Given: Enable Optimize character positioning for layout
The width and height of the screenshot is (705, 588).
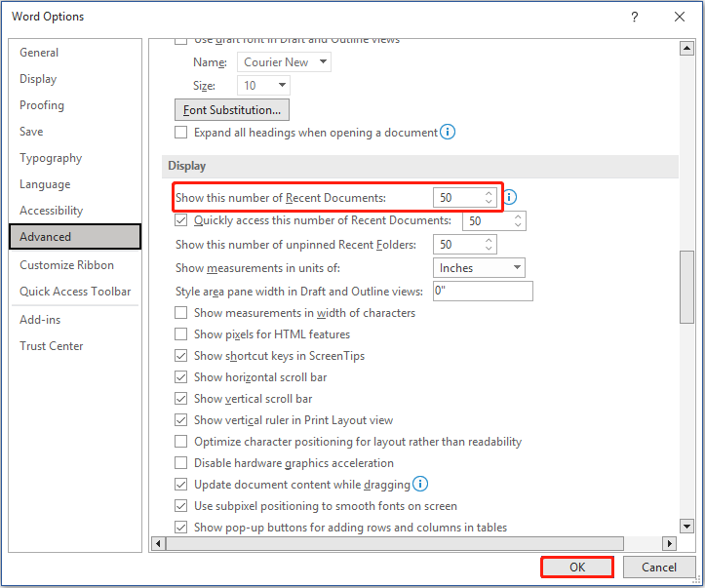Looking at the screenshot, I should click(x=180, y=442).
